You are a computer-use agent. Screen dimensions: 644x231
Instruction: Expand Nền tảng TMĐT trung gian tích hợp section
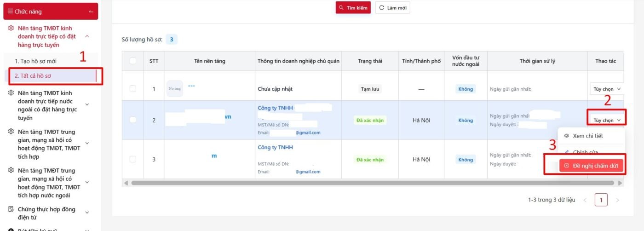click(x=87, y=144)
